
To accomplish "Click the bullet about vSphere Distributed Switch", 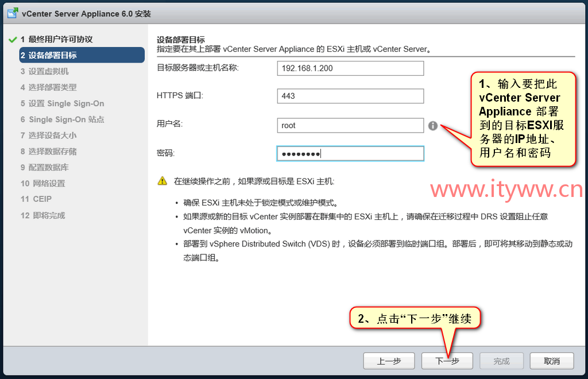I will (378, 251).
